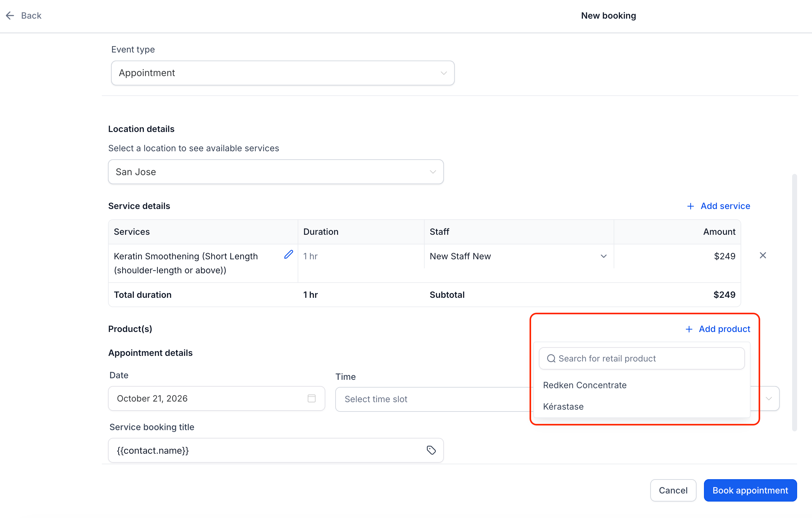This screenshot has height=518, width=812.
Task: Open the calendar icon in Date field
Action: 312,398
